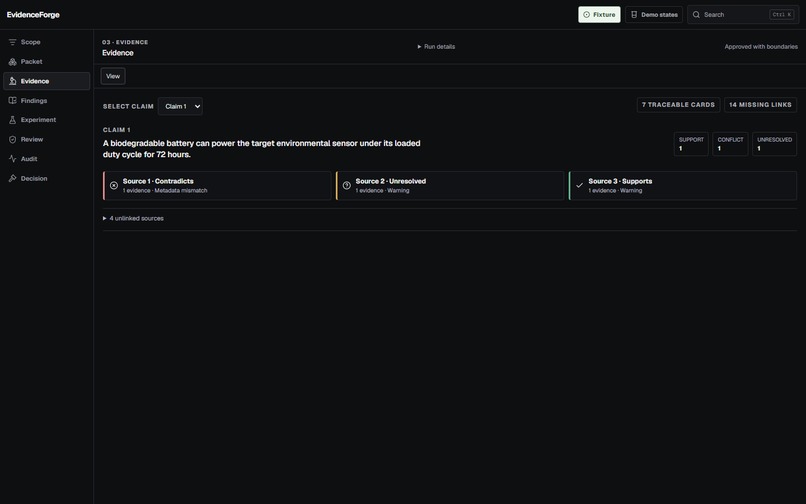Open the Claim 1 select dropdown
The image size is (806, 504).
pos(180,106)
